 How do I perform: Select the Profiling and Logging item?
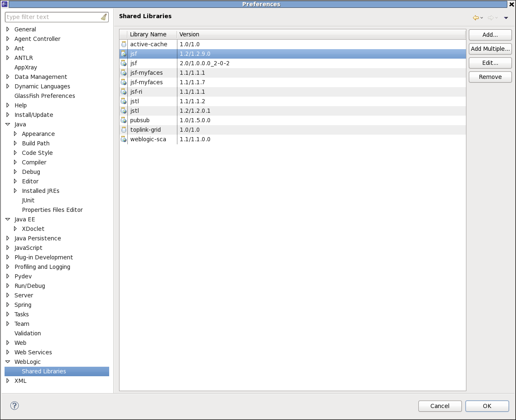point(42,267)
